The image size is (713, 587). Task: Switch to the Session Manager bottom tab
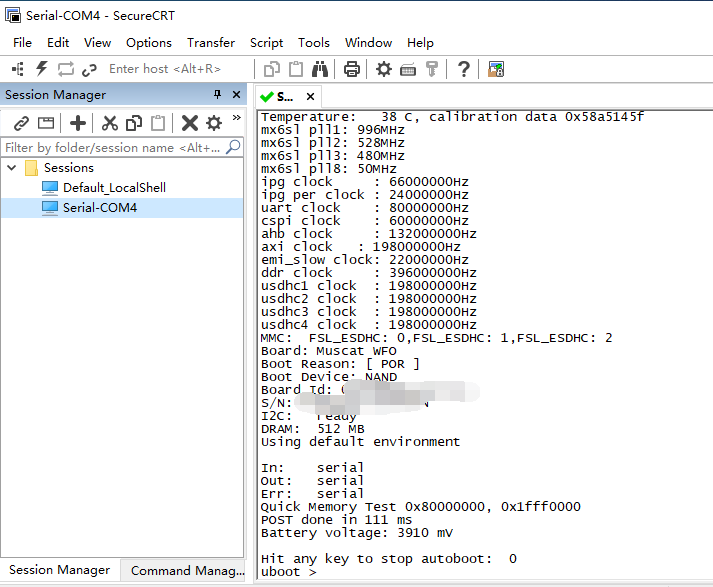[x=60, y=570]
